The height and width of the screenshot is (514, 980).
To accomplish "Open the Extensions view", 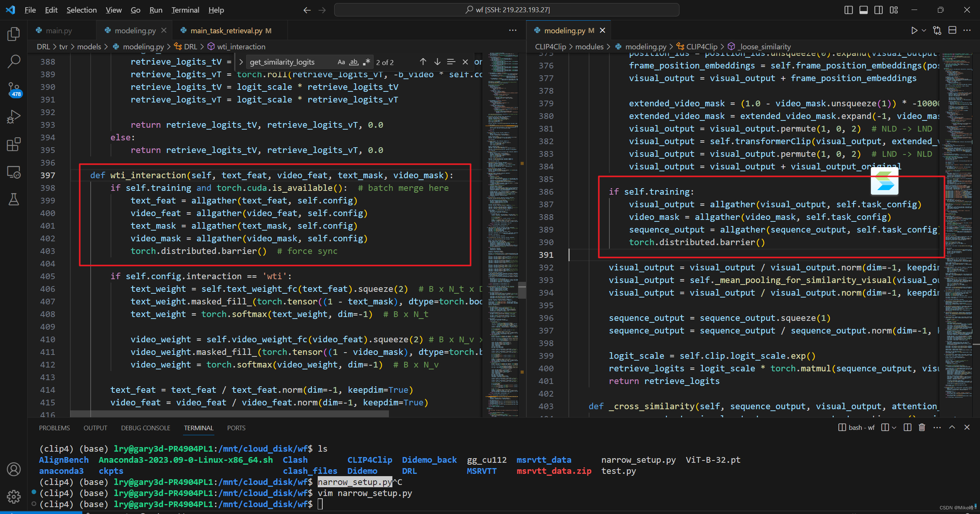I will [x=14, y=145].
